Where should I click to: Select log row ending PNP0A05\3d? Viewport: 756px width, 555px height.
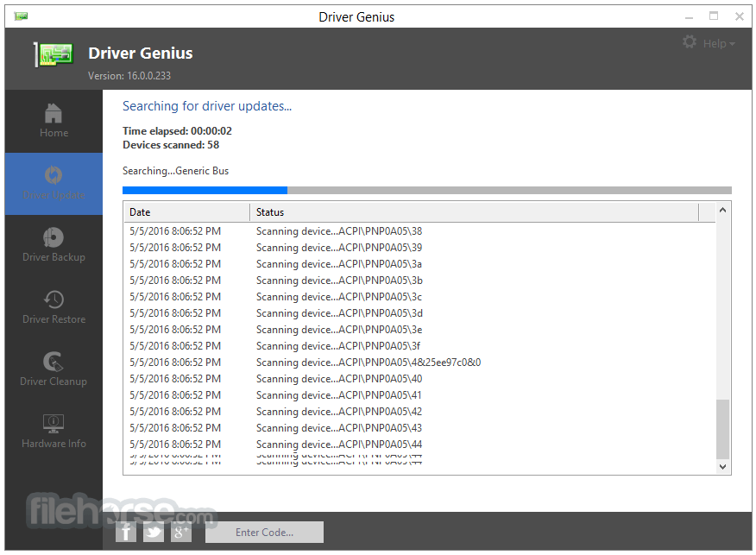click(x=419, y=313)
